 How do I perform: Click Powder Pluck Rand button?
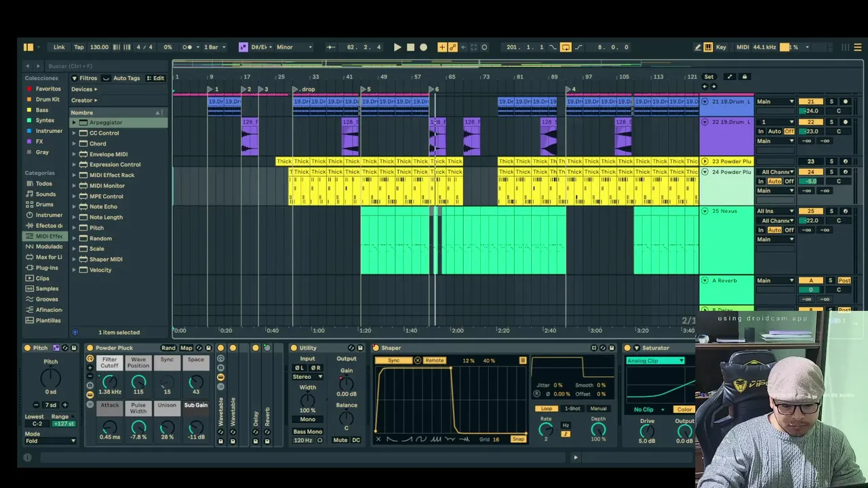point(168,348)
